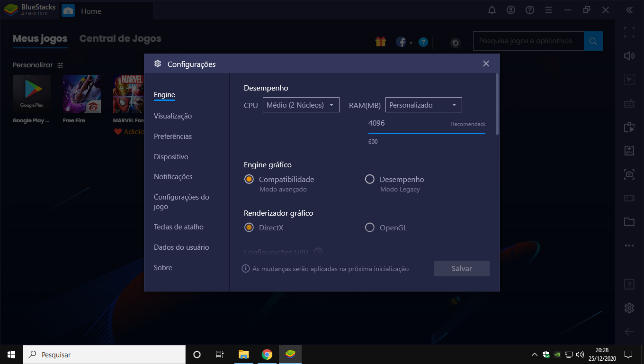This screenshot has height=364, width=644.
Task: Click the settings dialog scrollbar
Action: click(497, 104)
